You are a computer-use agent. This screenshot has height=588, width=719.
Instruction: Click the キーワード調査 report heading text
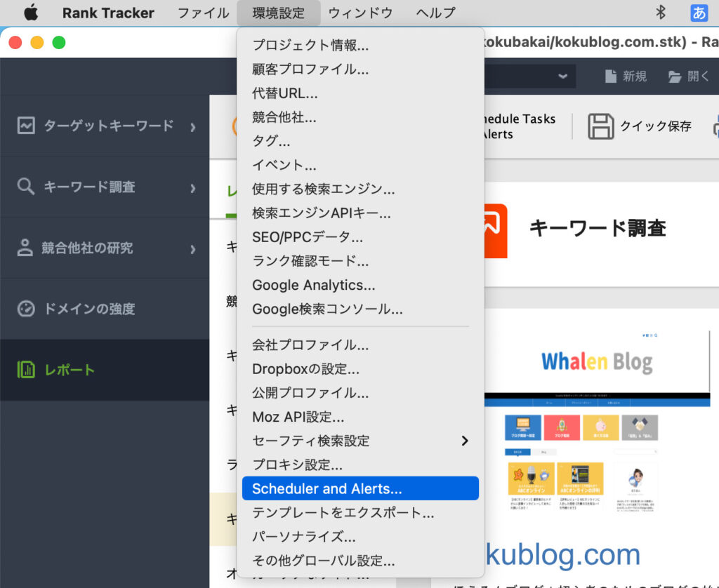598,228
